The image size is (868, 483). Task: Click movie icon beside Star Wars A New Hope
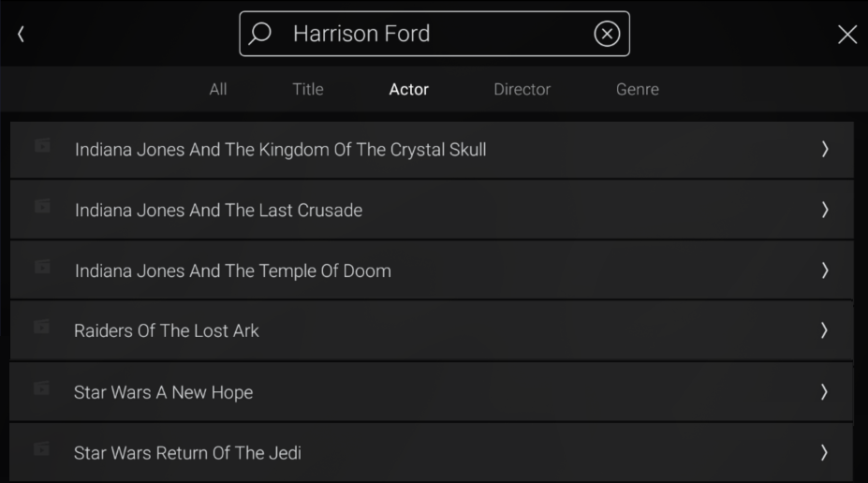(41, 388)
